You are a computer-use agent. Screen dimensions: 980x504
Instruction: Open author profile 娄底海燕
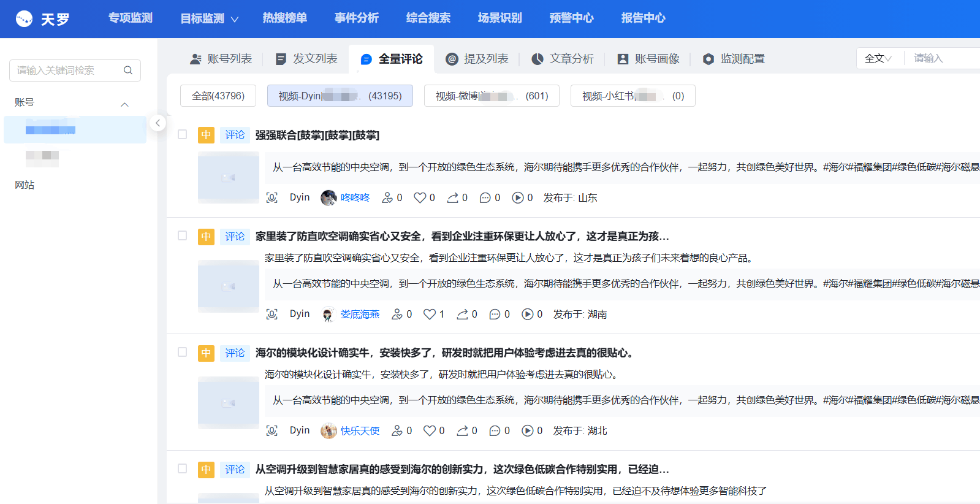tap(360, 314)
